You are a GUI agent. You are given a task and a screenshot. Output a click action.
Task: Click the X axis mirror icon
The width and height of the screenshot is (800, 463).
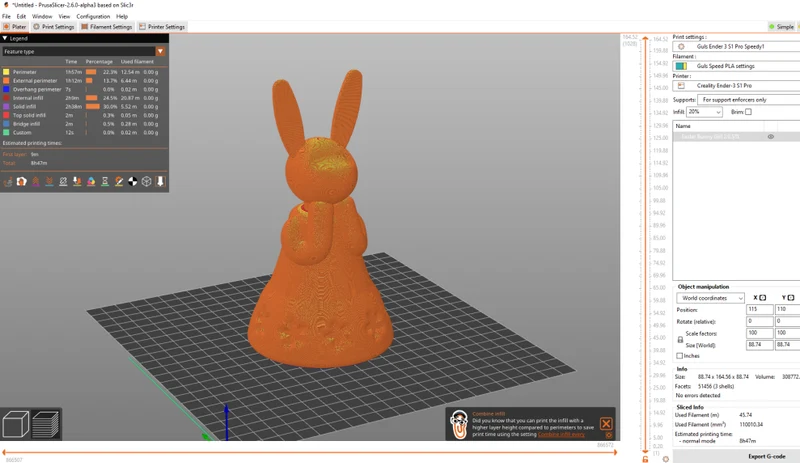762,298
